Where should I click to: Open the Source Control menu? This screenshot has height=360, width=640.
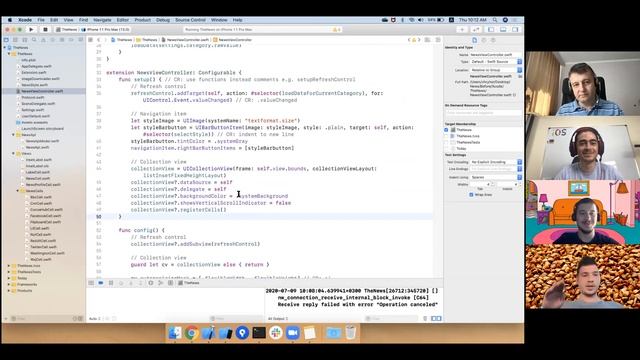(190, 20)
